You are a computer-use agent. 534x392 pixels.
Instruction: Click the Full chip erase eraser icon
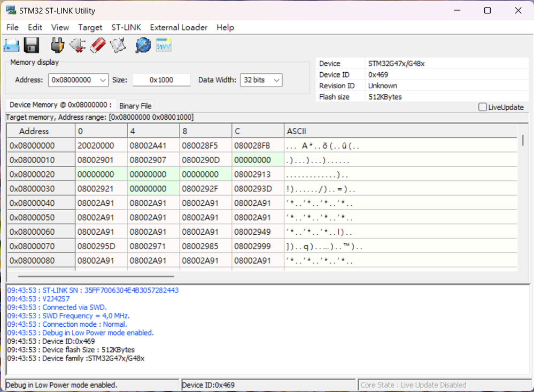(x=97, y=45)
